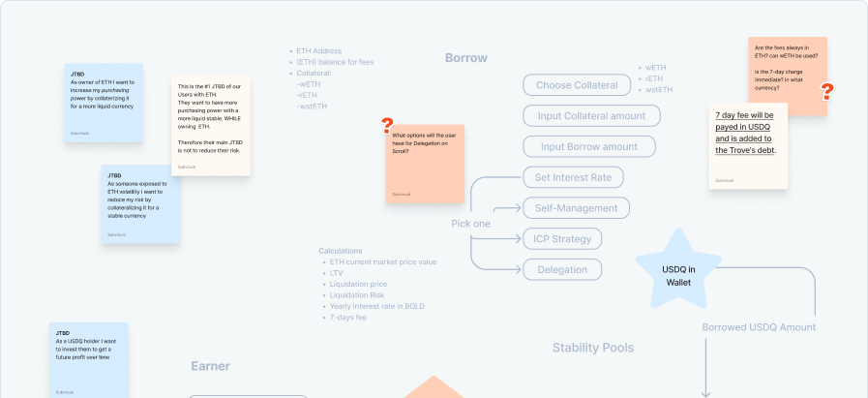Click the Input Borrow amount pill
Screen dimensions: 868x398
588,147
